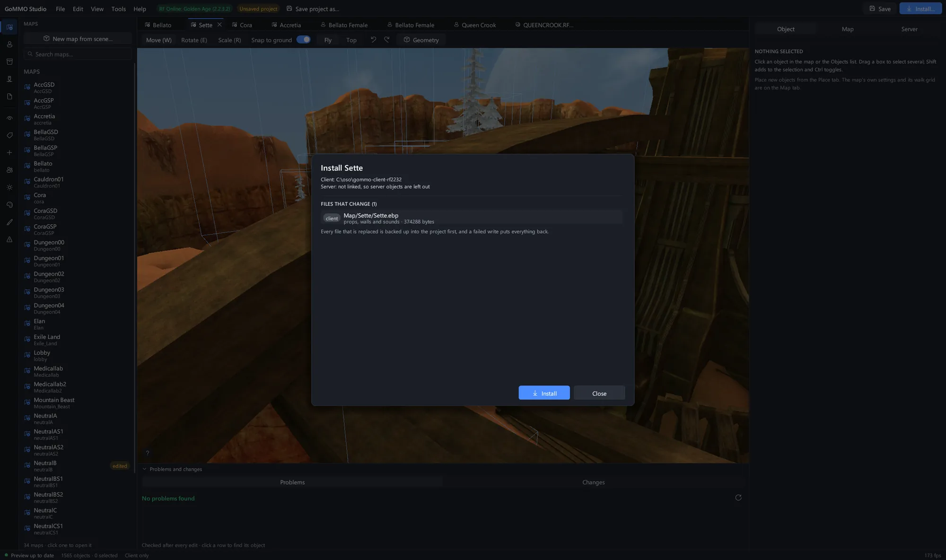
Task: Open the characters person sidebar icon
Action: [x=9, y=44]
